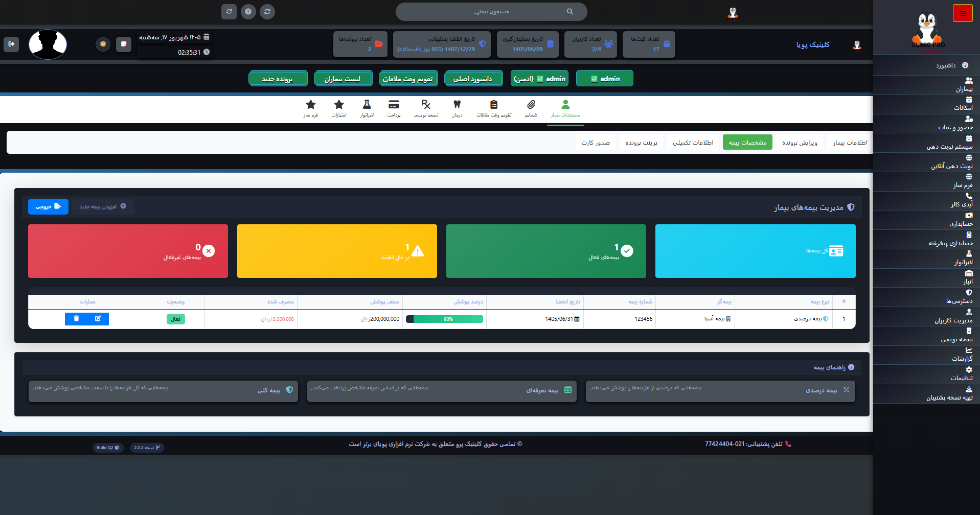Switch to green تقویم وقت ملاقات tab
This screenshot has height=515, width=980.
point(408,79)
